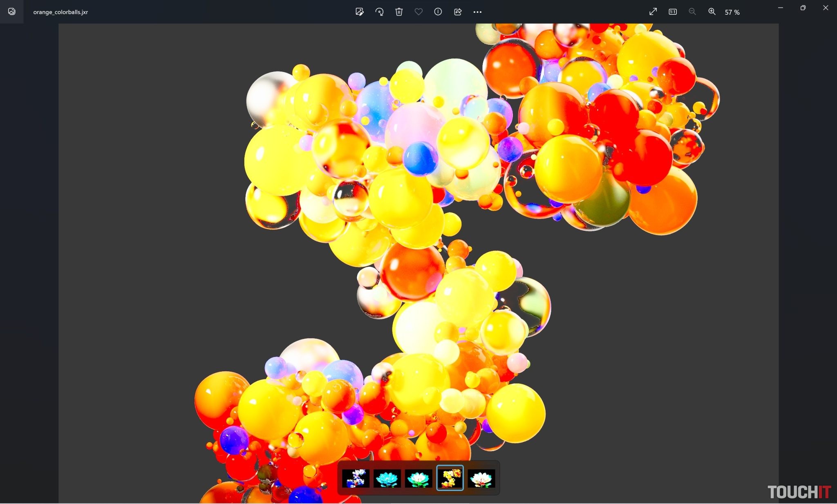Select the teal lotus third thumbnail
This screenshot has width=837, height=504.
(418, 478)
